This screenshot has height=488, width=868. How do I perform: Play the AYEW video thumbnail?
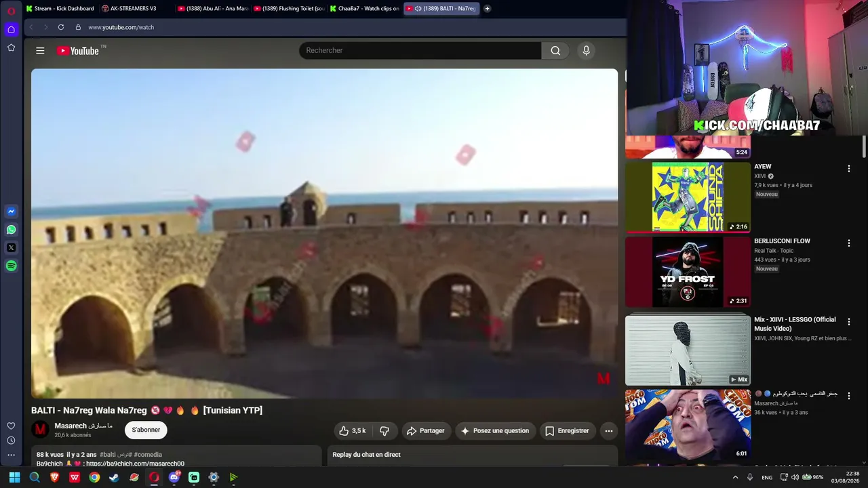pyautogui.click(x=688, y=197)
